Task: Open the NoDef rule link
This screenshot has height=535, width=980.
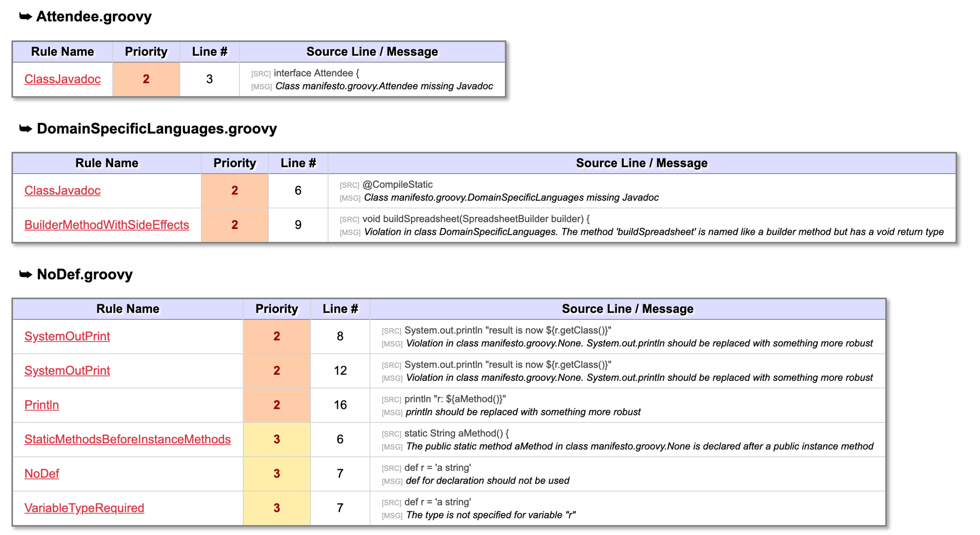Action: [x=41, y=474]
